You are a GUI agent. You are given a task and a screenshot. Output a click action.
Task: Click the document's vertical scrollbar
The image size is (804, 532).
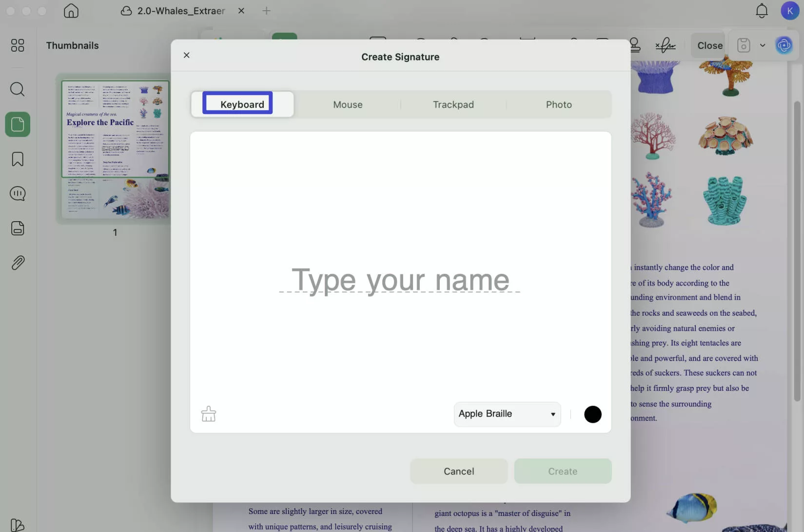click(797, 251)
